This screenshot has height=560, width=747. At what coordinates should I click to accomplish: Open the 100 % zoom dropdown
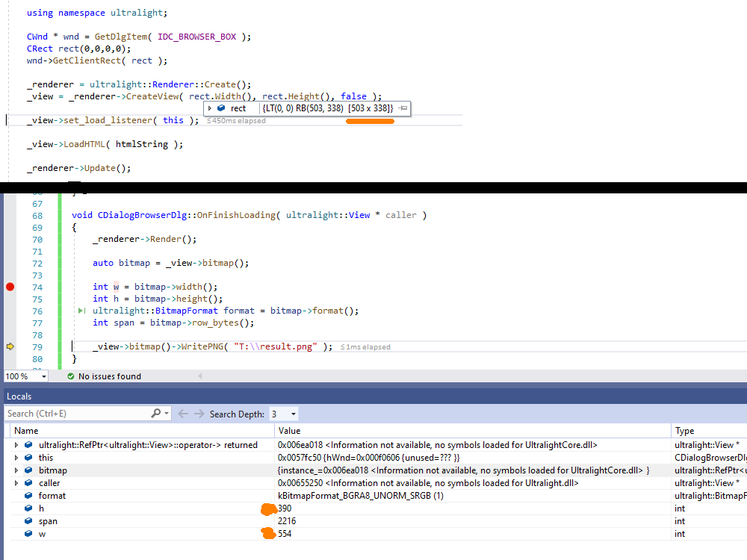click(x=44, y=376)
